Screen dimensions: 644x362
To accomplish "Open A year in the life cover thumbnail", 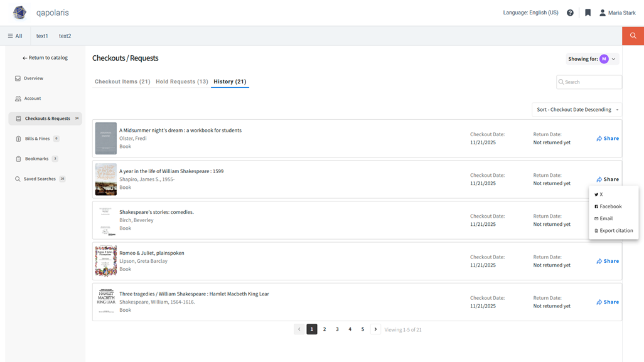I will [106, 179].
